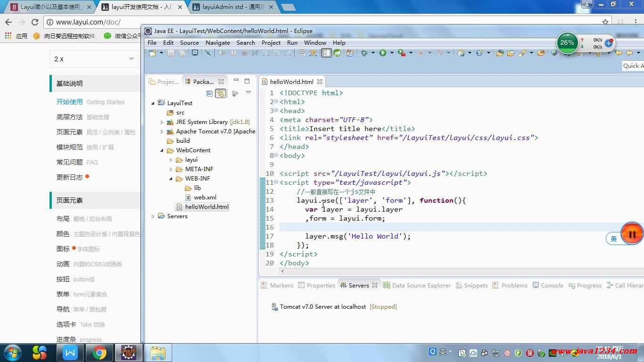Expand the Servers project node
This screenshot has width=644, height=362.
pos(153,216)
